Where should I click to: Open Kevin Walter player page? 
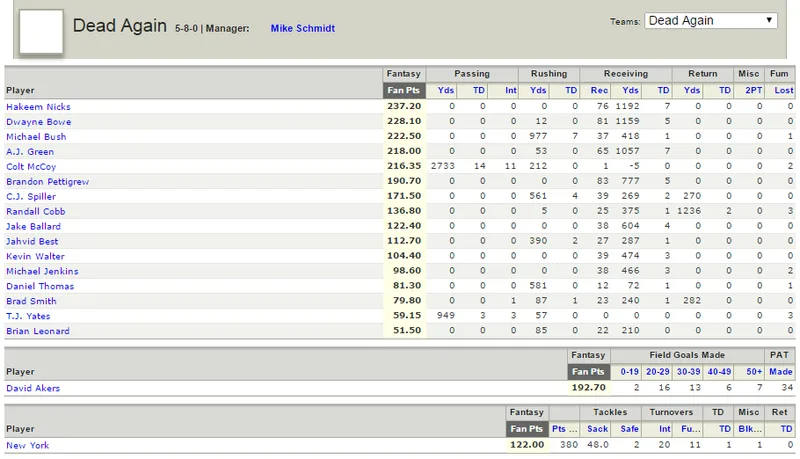pyautogui.click(x=35, y=256)
